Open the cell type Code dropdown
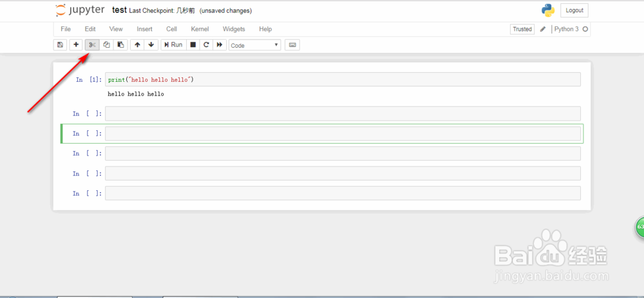Viewport: 644px width, 298px height. [254, 45]
